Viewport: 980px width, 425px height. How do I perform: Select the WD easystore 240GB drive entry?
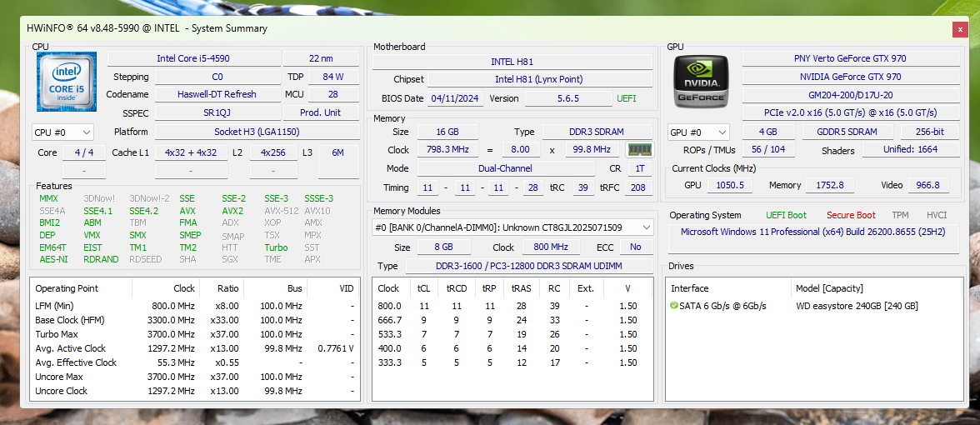click(857, 306)
